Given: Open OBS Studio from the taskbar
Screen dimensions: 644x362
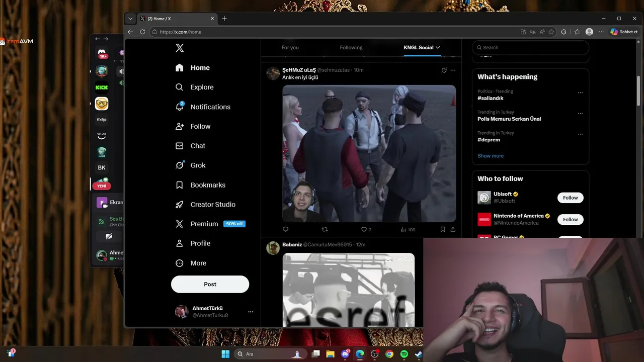Looking at the screenshot, I should 374,354.
